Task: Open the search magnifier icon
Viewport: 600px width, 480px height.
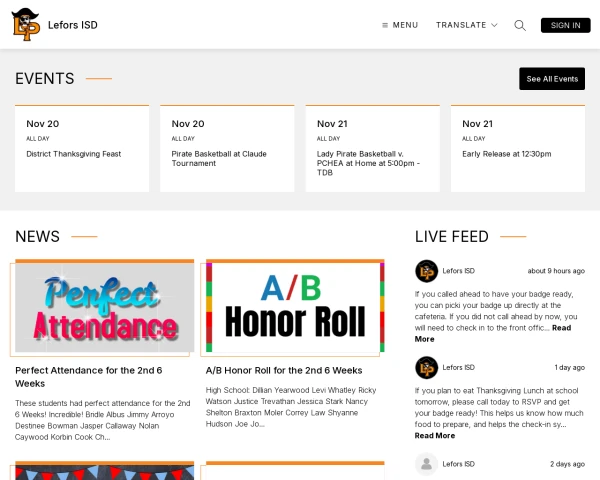Action: [x=520, y=25]
